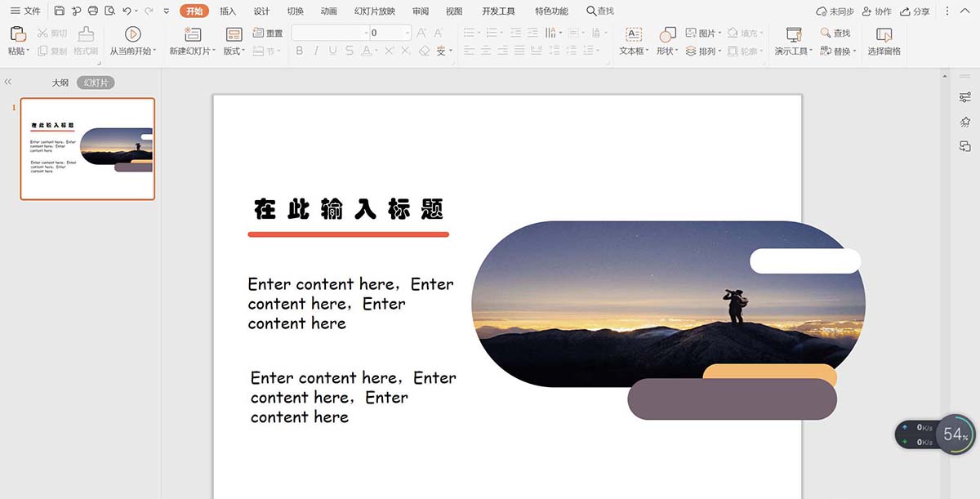
Task: Switch to the 动画 (Animation) tab
Action: point(328,11)
